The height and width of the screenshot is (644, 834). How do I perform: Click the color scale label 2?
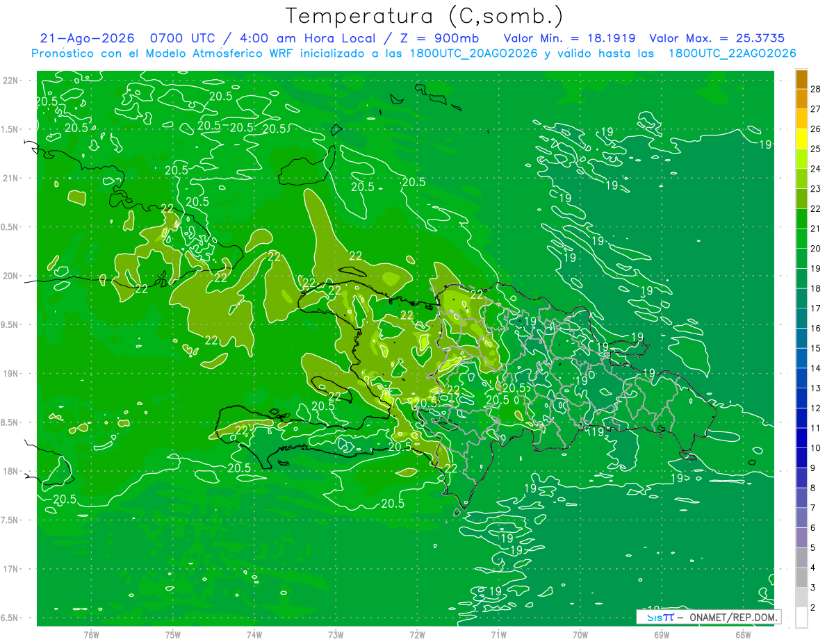[813, 608]
